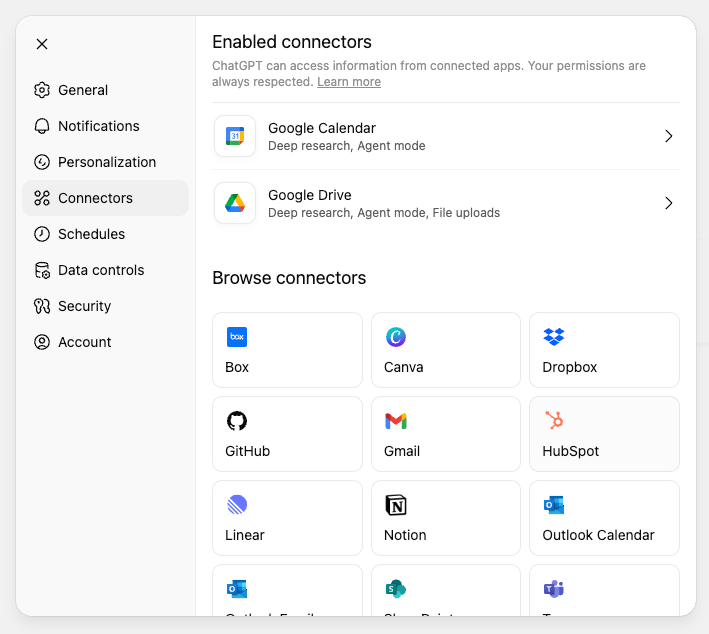Select the Canva connector card label

click(x=403, y=367)
